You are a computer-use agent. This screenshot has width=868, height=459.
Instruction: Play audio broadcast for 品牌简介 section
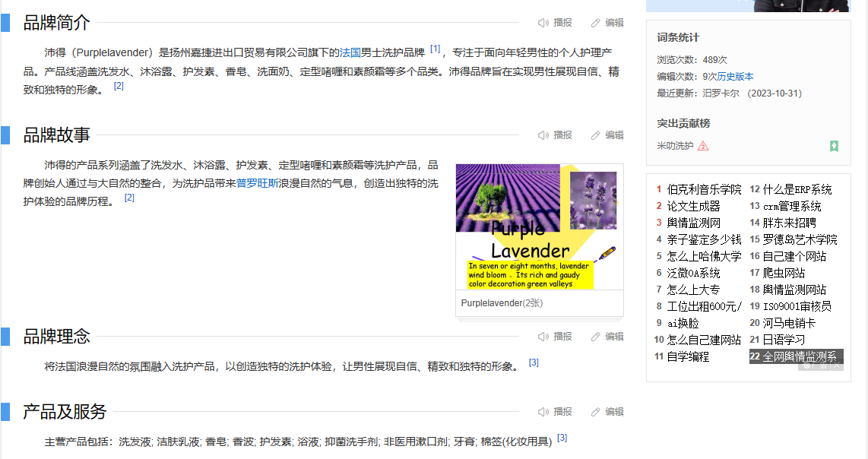(556, 23)
